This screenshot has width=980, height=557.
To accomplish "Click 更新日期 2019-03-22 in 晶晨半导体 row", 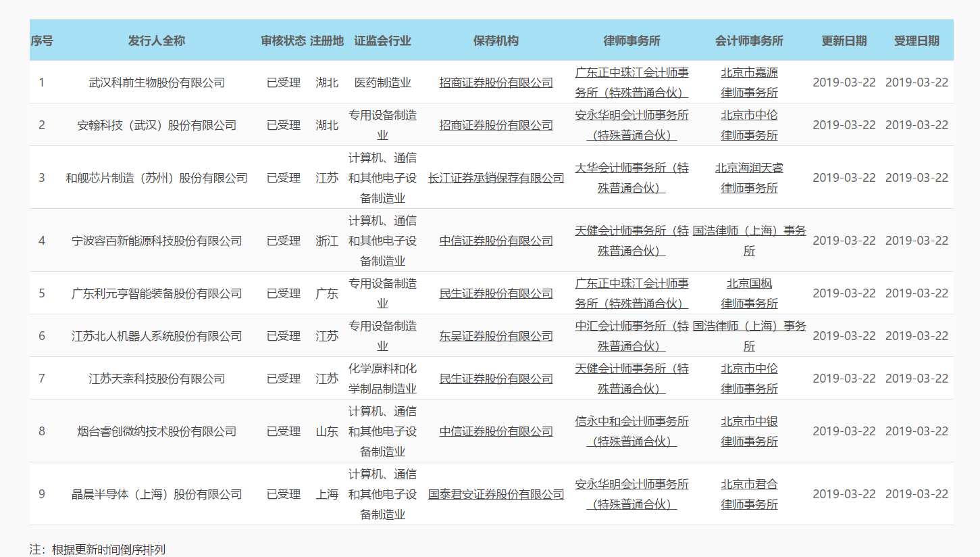I will point(844,494).
